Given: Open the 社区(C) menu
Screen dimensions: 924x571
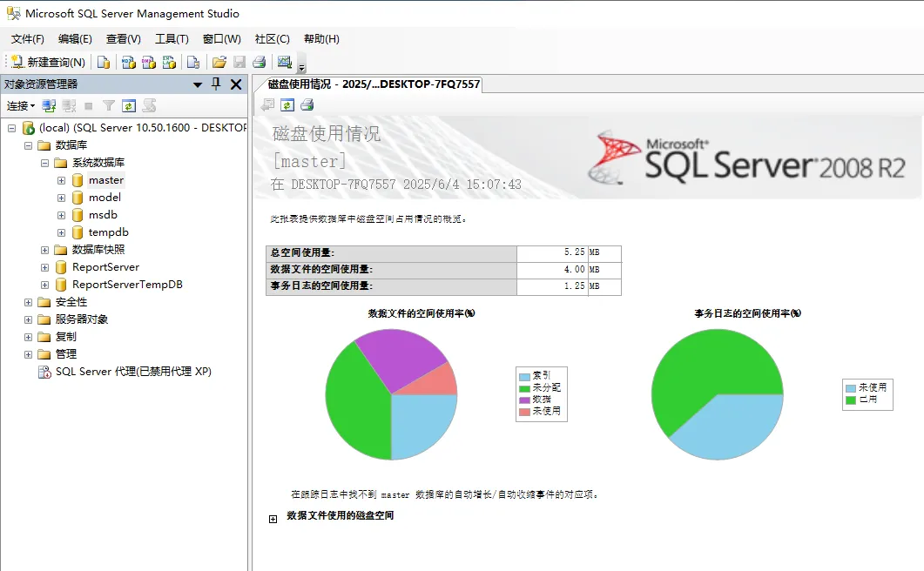Looking at the screenshot, I should (x=273, y=39).
